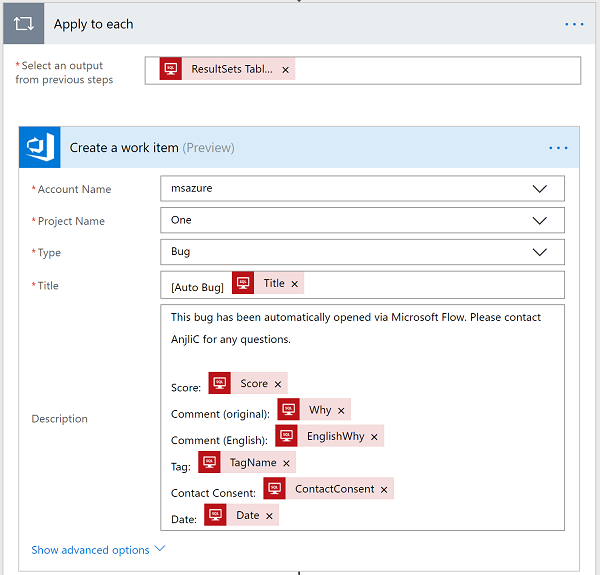Show advanced options for work item
The image size is (600, 575).
97,550
